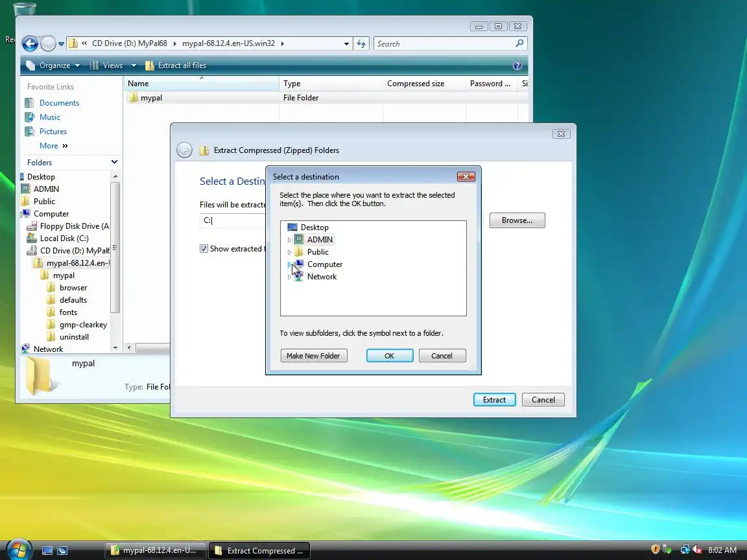Click Switch between windows quick launch icon
This screenshot has height=560, width=747.
pyautogui.click(x=62, y=550)
